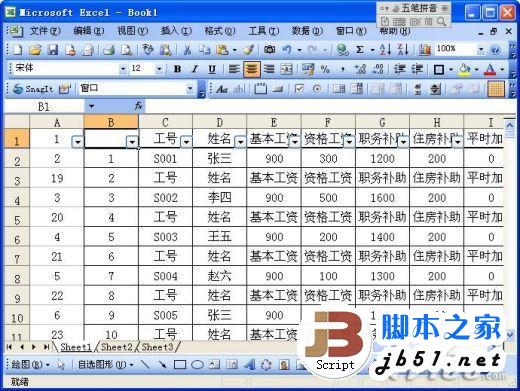
Task: Toggle Align Left
Action: [x=234, y=69]
